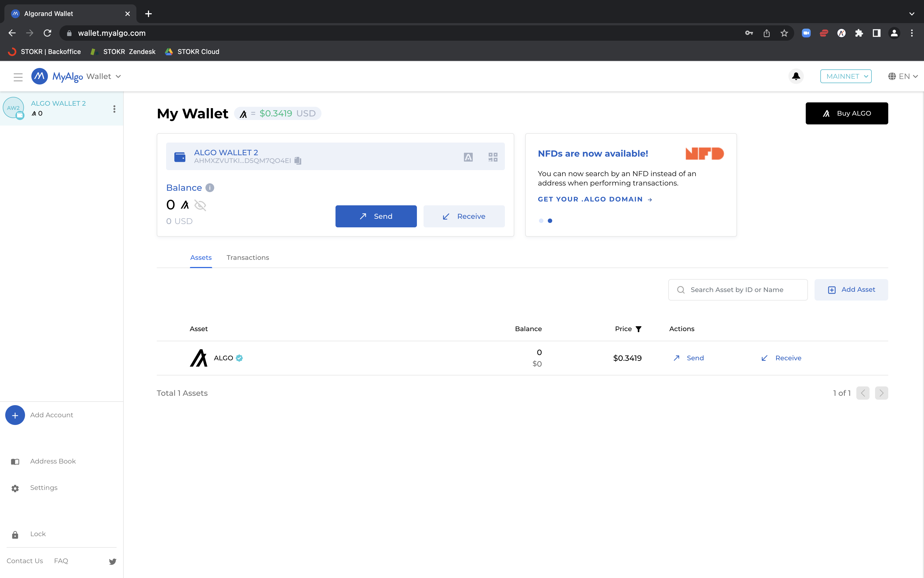This screenshot has height=578, width=924.
Task: Click the NFD banner logo
Action: (705, 154)
